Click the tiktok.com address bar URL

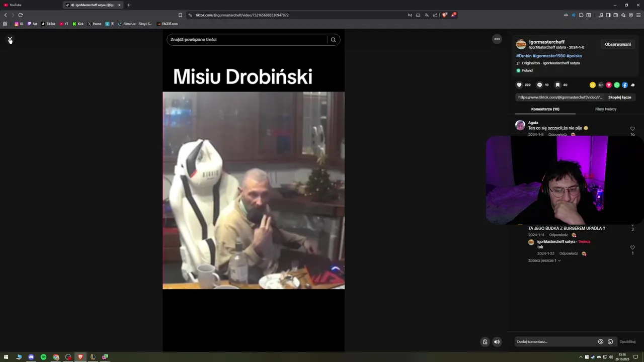242,15
